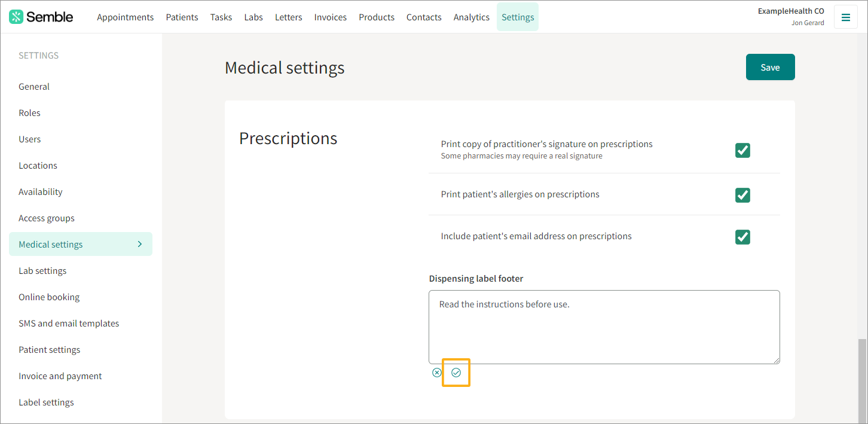Navigate to Online booking settings
The image size is (868, 424).
[49, 297]
